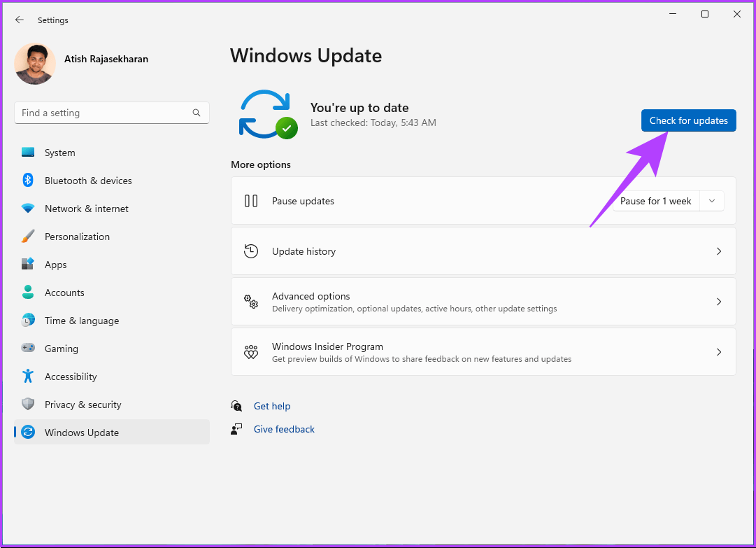The height and width of the screenshot is (548, 756).
Task: Open Network & internet settings
Action: 86,209
